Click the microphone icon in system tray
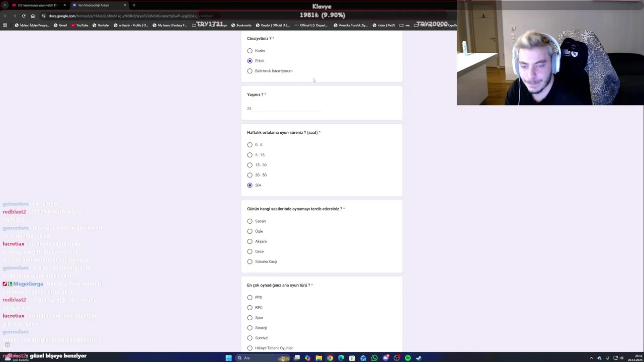The image size is (644, 362). pyautogui.click(x=608, y=358)
